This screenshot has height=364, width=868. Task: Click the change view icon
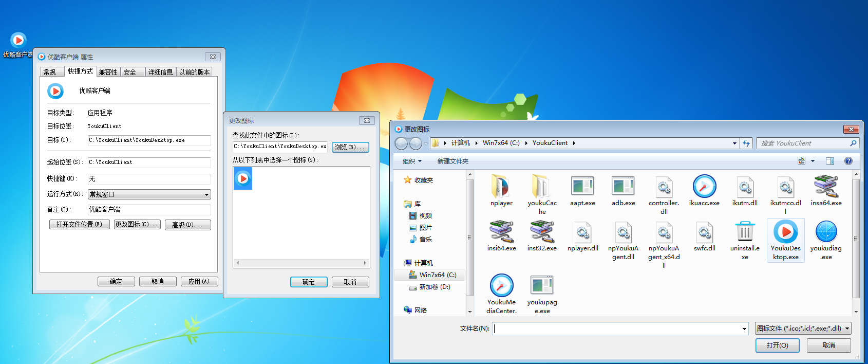801,161
